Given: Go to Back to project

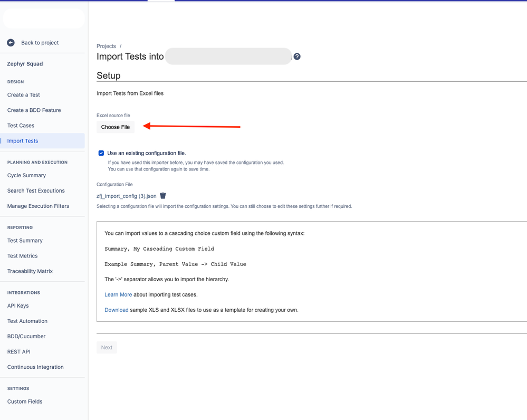Looking at the screenshot, I should tap(40, 43).
